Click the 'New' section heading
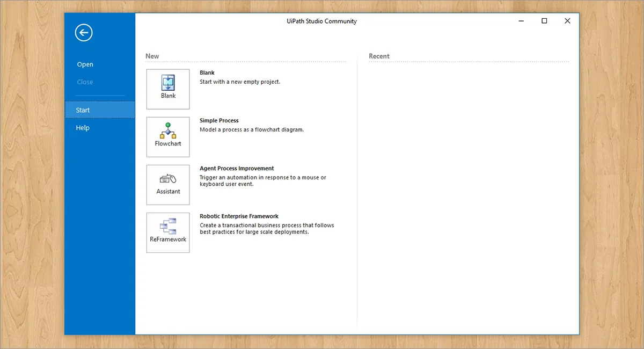Screen dimensions: 644x349 click(x=152, y=56)
